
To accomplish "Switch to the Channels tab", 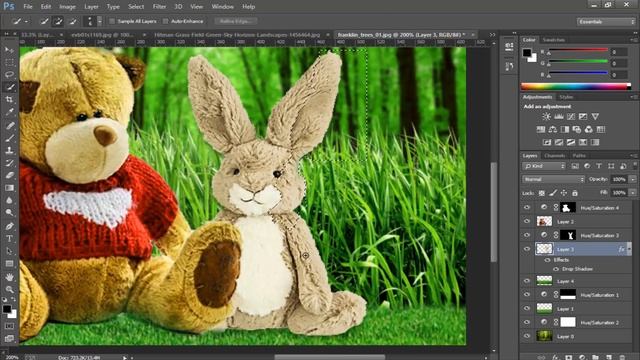I will (554, 156).
